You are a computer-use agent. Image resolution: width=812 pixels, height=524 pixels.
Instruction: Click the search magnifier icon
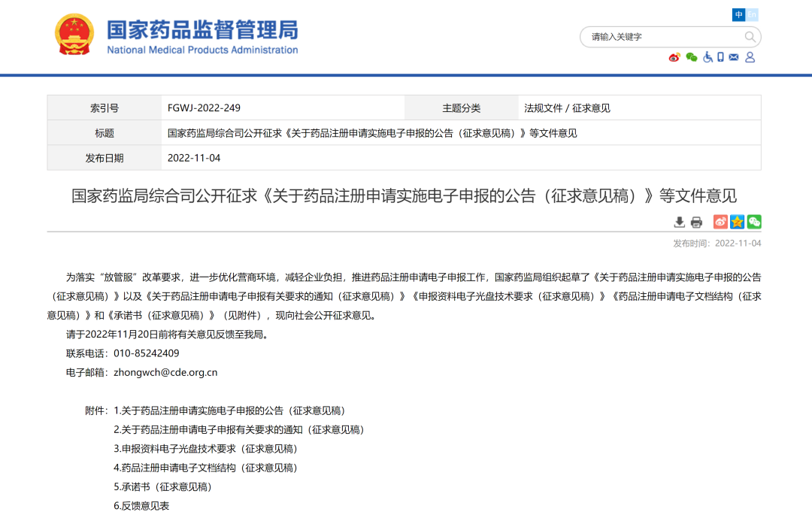pyautogui.click(x=750, y=37)
